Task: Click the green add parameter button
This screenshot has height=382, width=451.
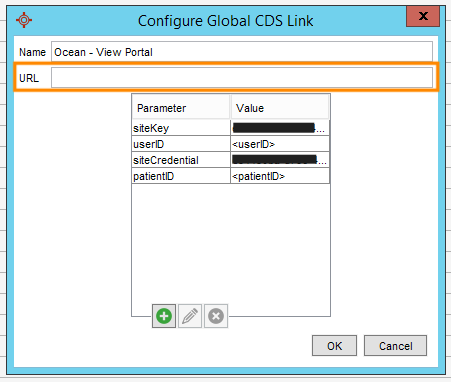Action: 164,316
